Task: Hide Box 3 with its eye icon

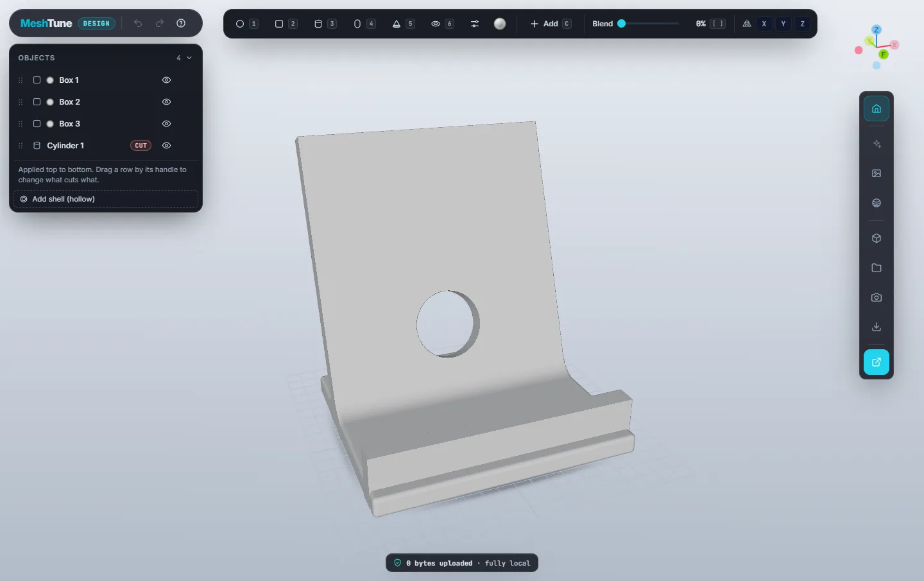Action: [166, 124]
